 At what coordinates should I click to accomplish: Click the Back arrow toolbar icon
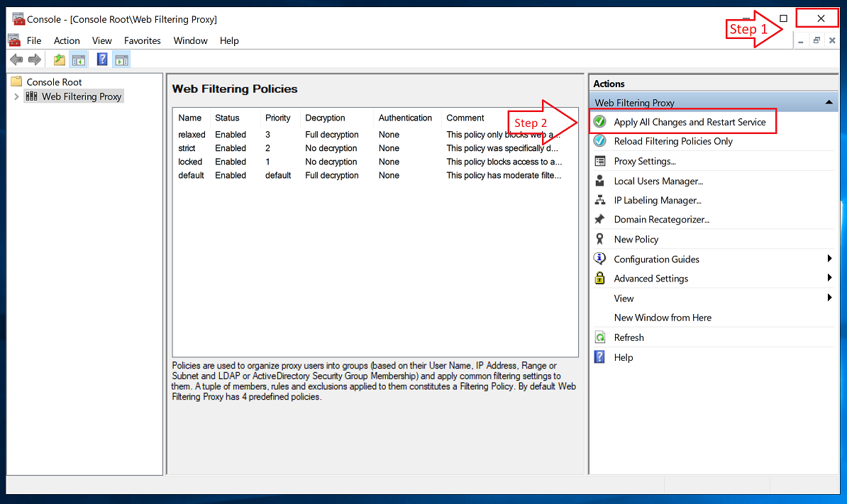pos(16,60)
